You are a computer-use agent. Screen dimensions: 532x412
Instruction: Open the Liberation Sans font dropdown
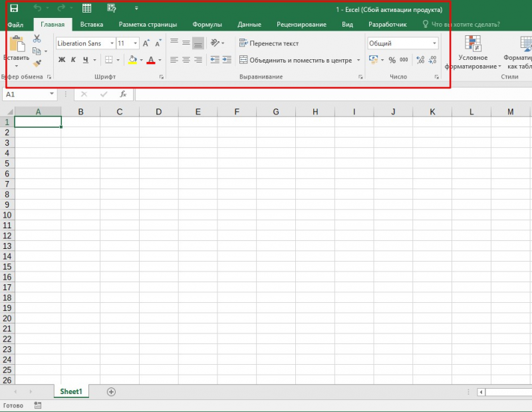(x=112, y=43)
